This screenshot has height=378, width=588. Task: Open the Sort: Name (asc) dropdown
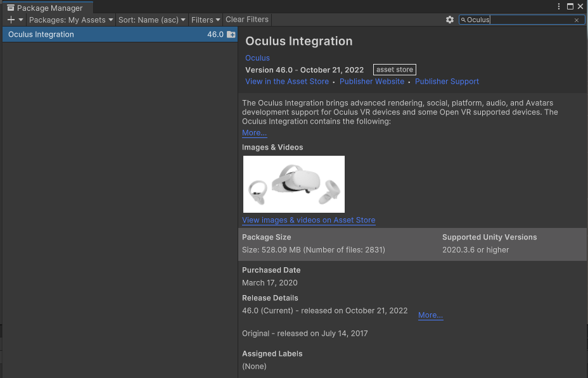point(152,20)
